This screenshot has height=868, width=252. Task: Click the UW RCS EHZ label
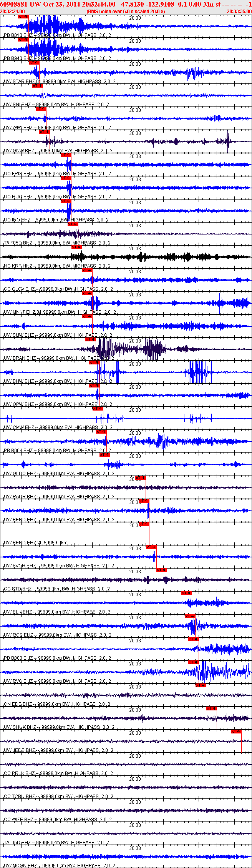(57, 635)
